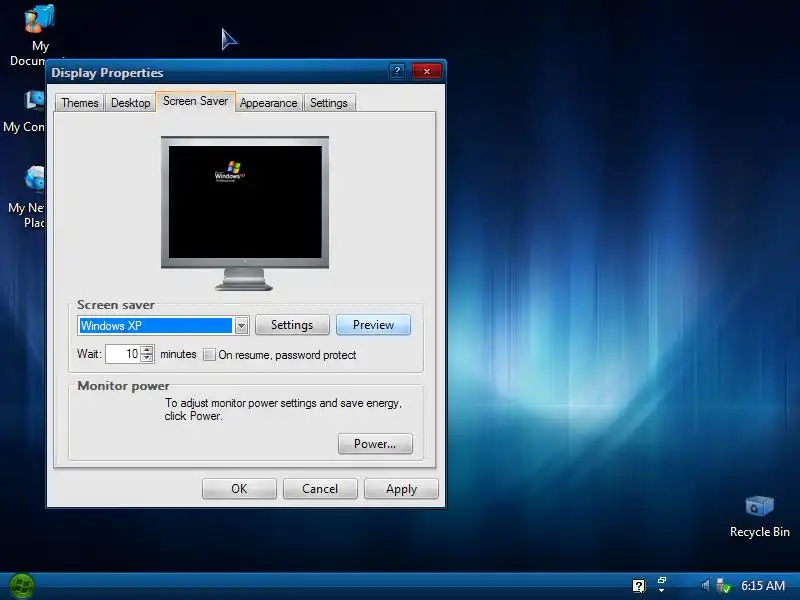Open screen saver Settings button
The width and height of the screenshot is (800, 600).
pos(292,325)
